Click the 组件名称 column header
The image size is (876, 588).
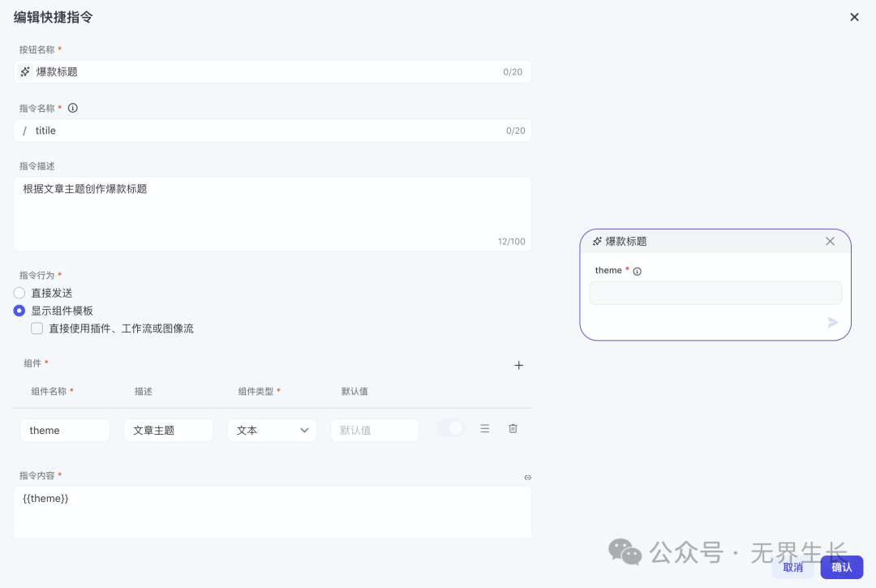coord(49,392)
